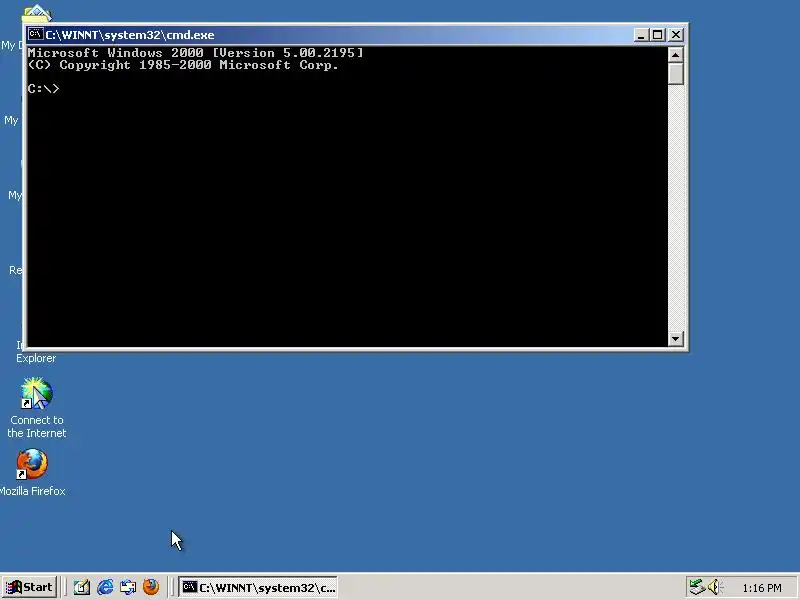Image resolution: width=800 pixels, height=600 pixels.
Task: Click the 1:16 PM system clock
Action: [762, 588]
